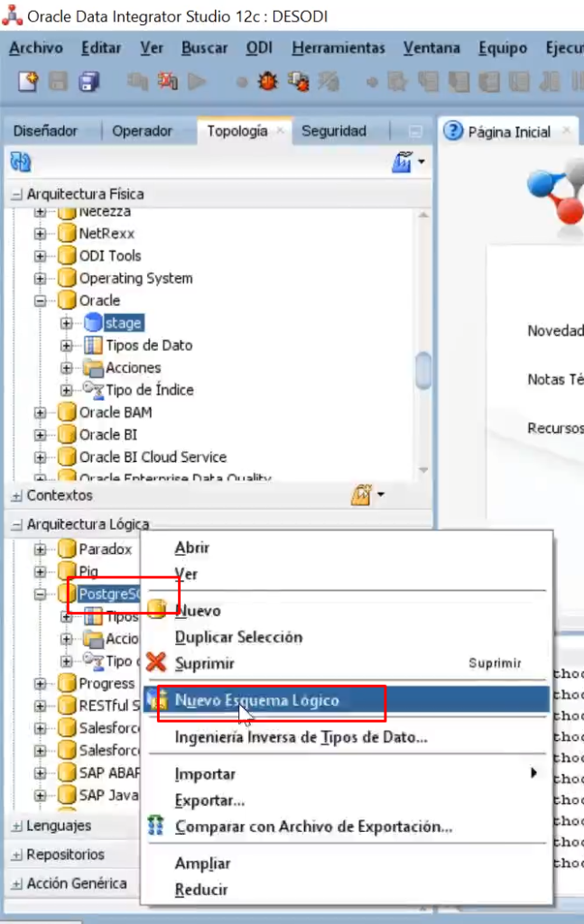Viewport: 584px width, 924px height.
Task: Click the Contextos new-context icon
Action: 361,494
